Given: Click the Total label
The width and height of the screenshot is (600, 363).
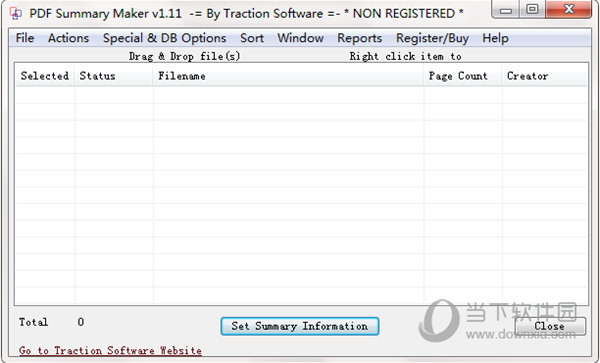Looking at the screenshot, I should 34,322.
